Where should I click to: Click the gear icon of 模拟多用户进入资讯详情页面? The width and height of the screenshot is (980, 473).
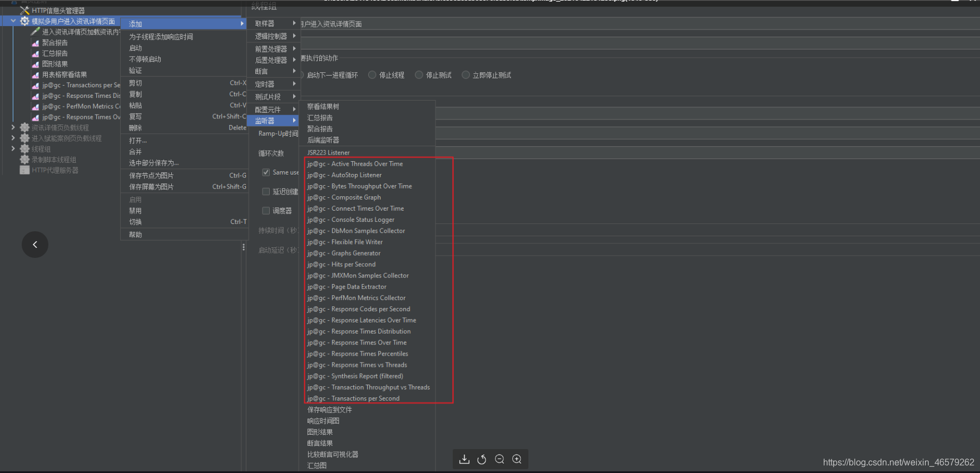24,21
